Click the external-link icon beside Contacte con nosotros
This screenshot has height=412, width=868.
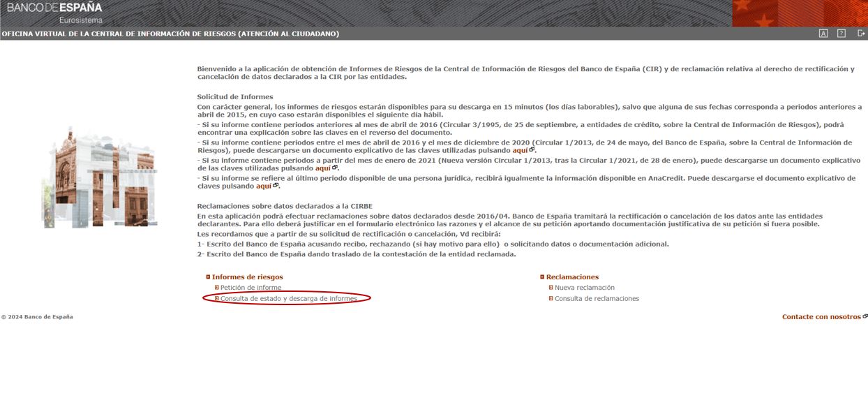(x=865, y=316)
